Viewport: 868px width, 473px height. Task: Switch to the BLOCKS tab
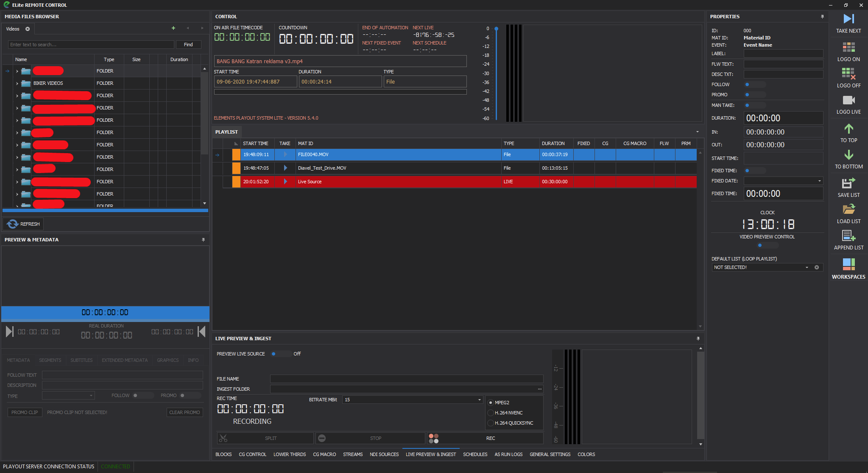click(x=223, y=454)
